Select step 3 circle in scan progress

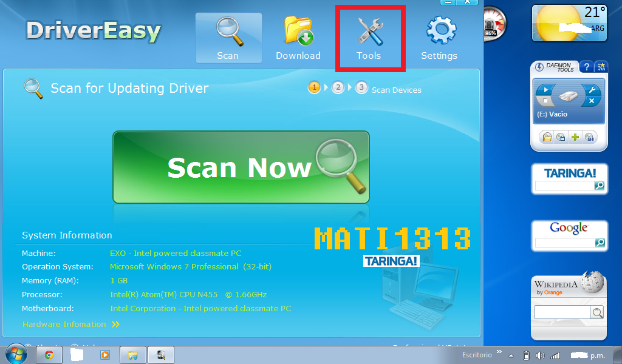point(361,87)
